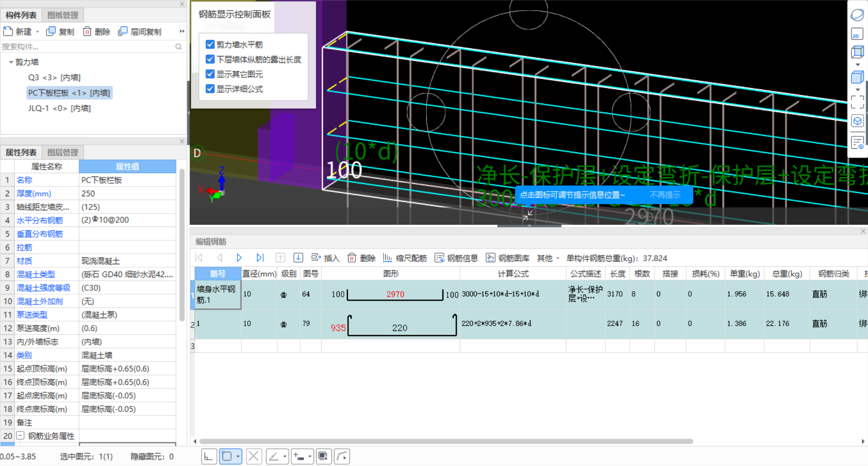Select the 墙身水平钢筋.1 cell
868x466 pixels.
click(218, 295)
